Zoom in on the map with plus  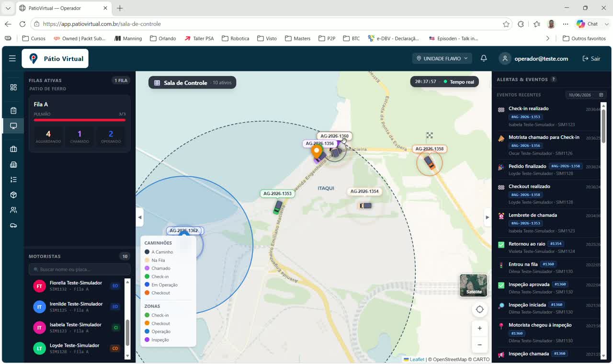coord(479,328)
